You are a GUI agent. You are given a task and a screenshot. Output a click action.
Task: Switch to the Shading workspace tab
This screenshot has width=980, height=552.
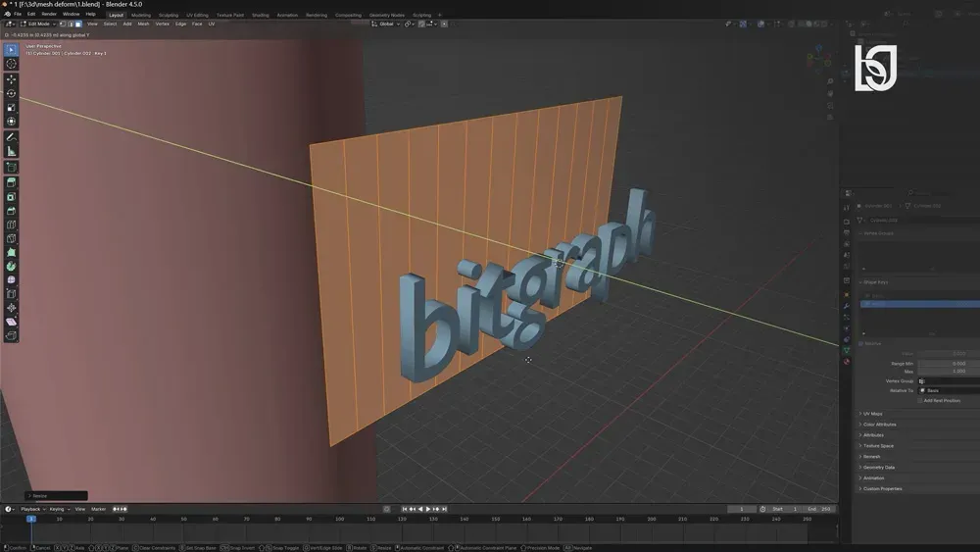point(260,15)
